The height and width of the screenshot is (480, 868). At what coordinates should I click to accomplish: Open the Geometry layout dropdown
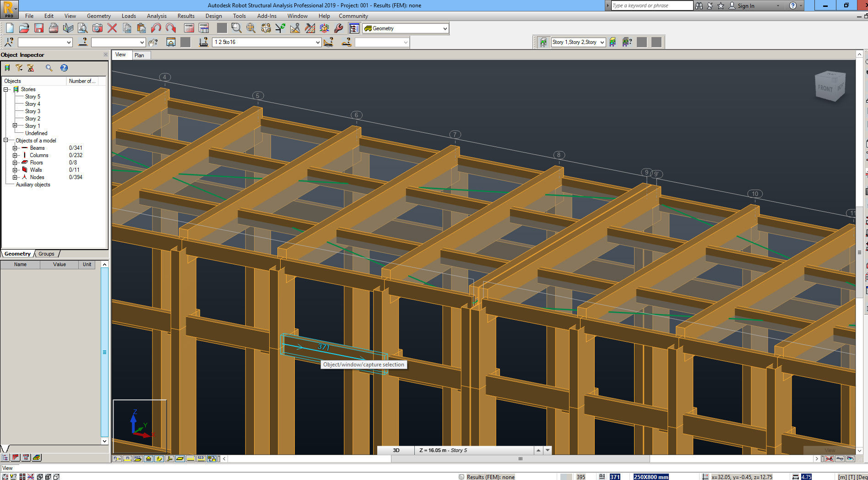pos(445,28)
